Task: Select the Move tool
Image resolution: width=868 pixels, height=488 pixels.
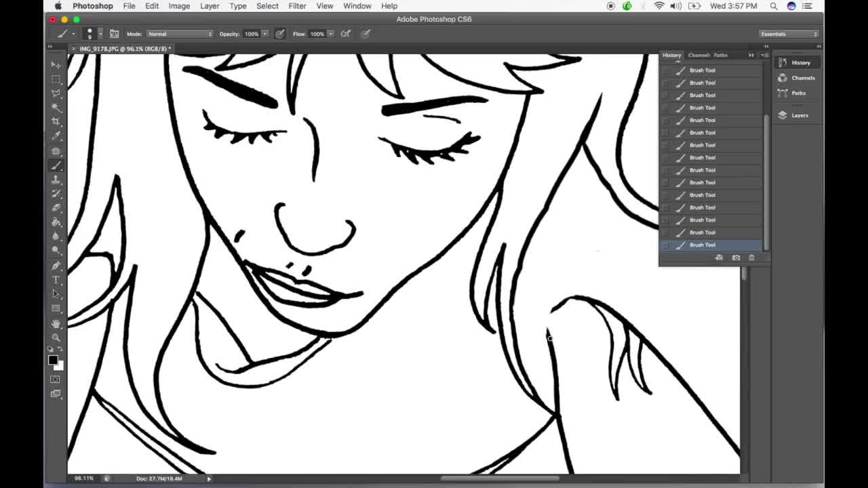Action: pyautogui.click(x=56, y=65)
